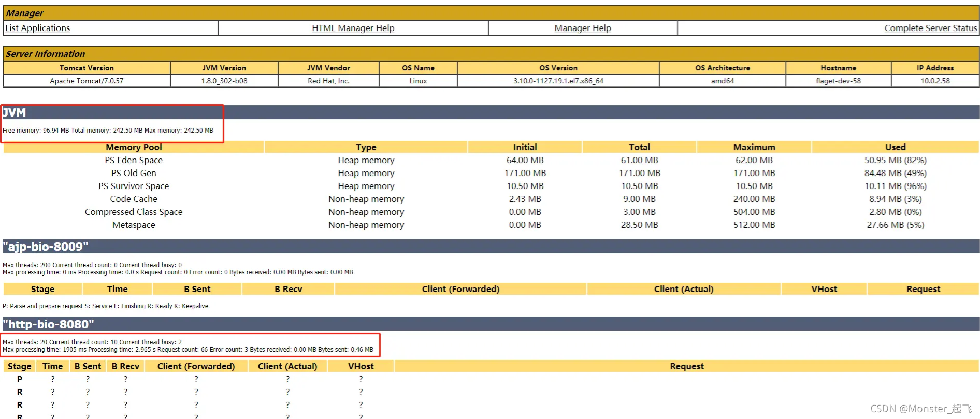980x419 pixels.
Task: Select the 84.48 MB (49%) used value
Action: pos(895,173)
